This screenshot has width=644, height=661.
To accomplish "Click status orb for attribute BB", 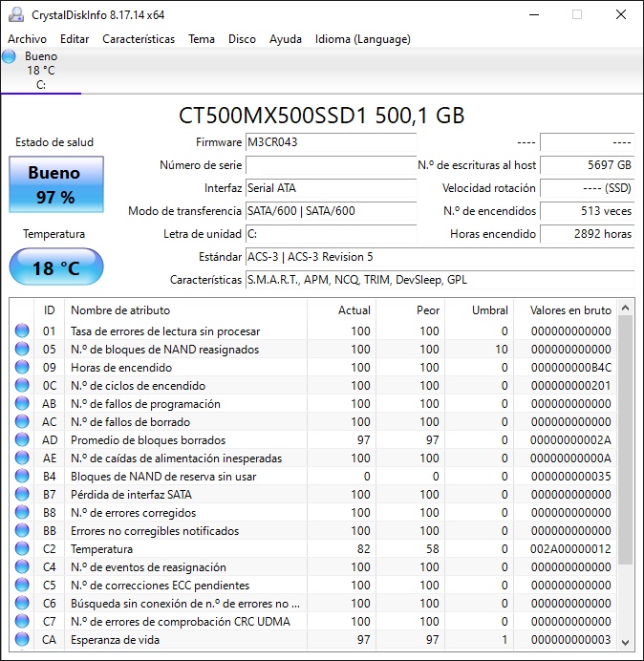I will click(x=22, y=530).
